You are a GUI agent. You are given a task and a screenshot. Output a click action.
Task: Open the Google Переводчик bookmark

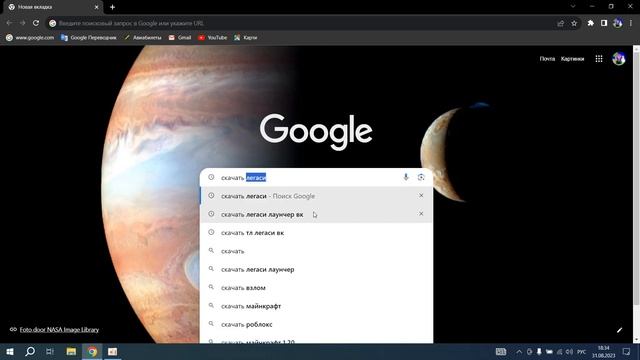89,38
